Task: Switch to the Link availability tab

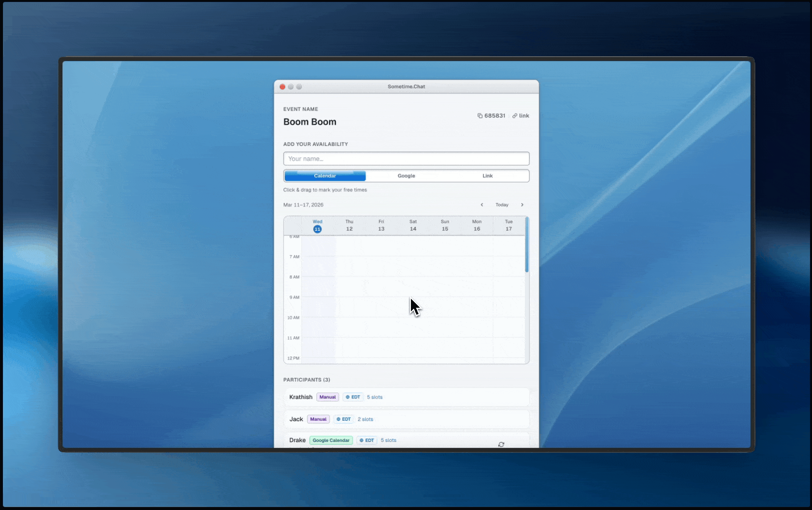Action: pos(487,176)
